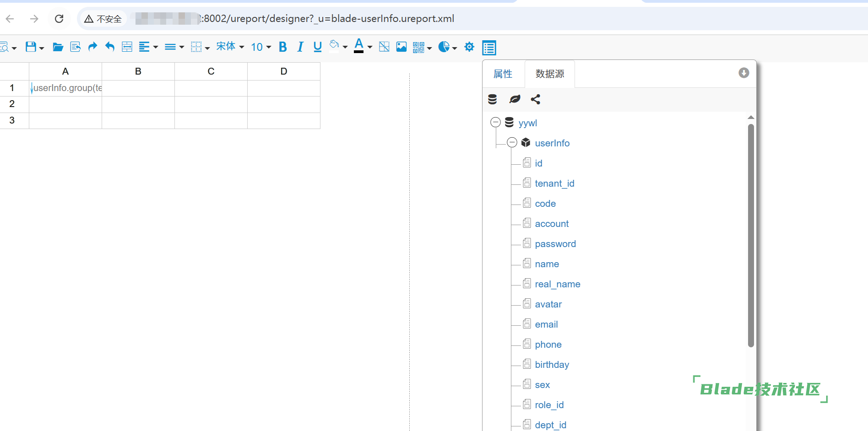This screenshot has height=431, width=868.
Task: Open the font size 10 dropdown
Action: coord(261,47)
